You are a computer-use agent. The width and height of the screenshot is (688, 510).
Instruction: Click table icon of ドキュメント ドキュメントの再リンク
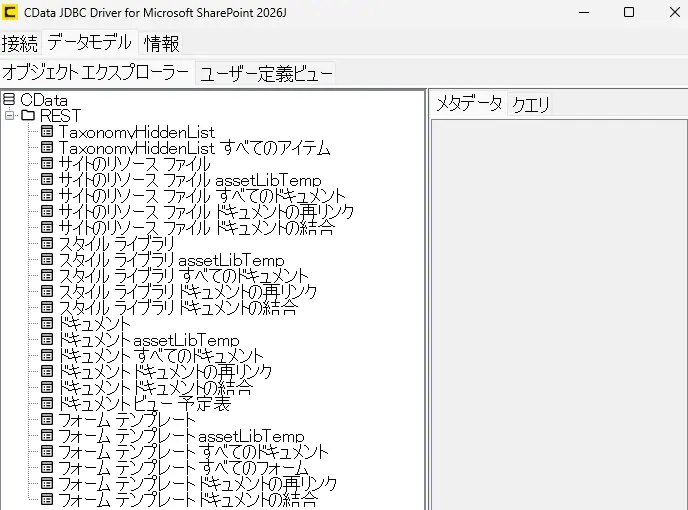(x=47, y=371)
